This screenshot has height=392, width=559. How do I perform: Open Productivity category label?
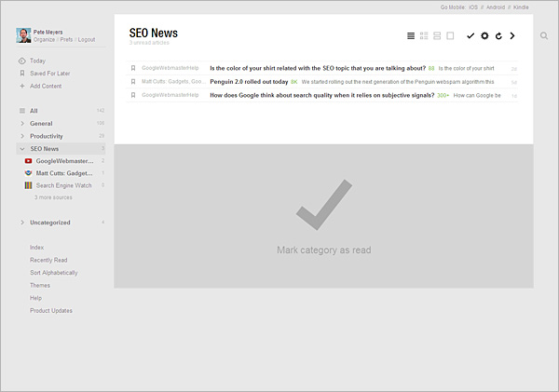(x=47, y=136)
